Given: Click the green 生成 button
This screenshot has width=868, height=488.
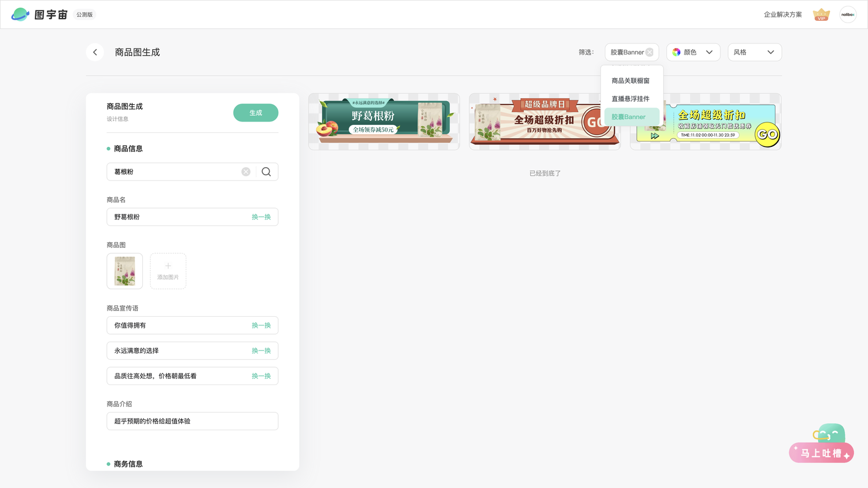Looking at the screenshot, I should (256, 113).
